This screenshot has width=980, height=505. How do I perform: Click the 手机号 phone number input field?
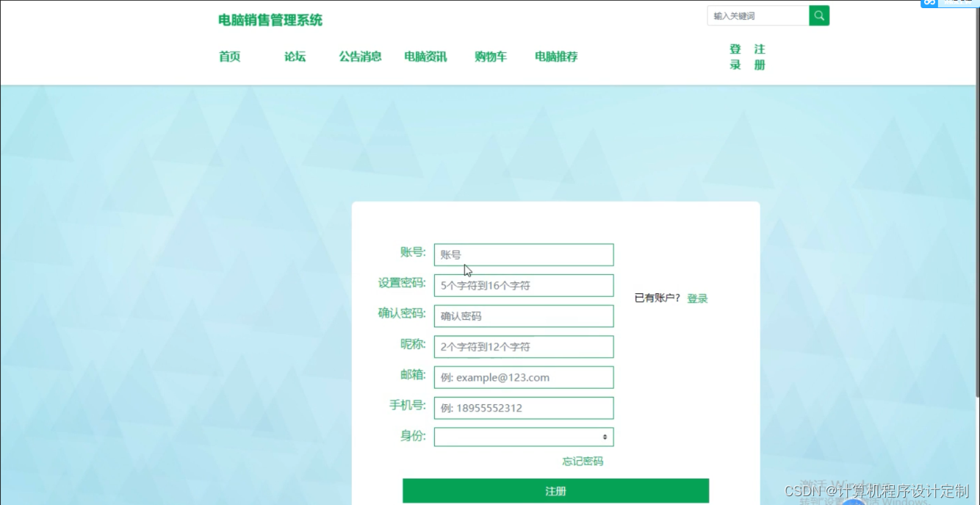(x=523, y=408)
